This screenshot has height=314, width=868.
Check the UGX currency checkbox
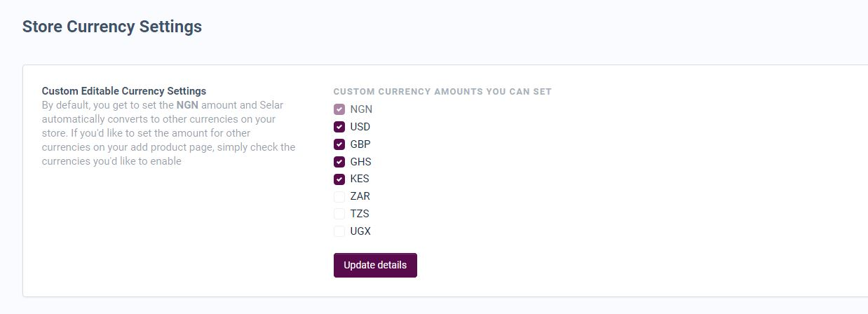click(339, 231)
